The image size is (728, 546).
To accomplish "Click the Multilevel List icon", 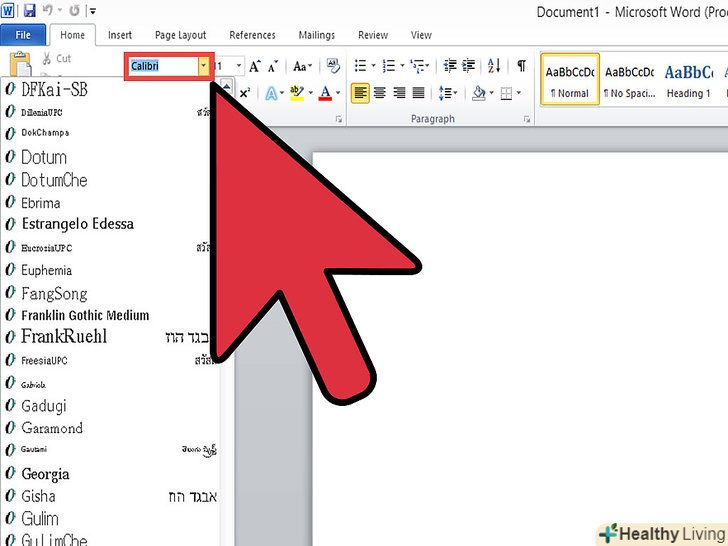I will 417,66.
